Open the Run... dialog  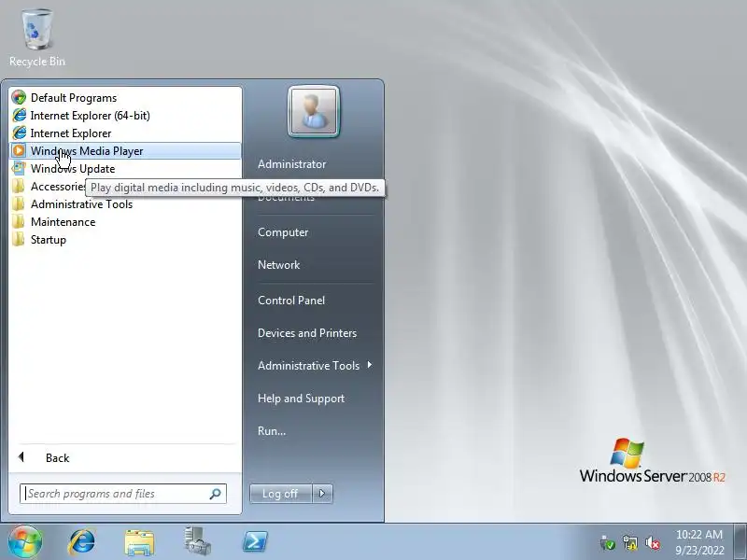[x=272, y=431]
